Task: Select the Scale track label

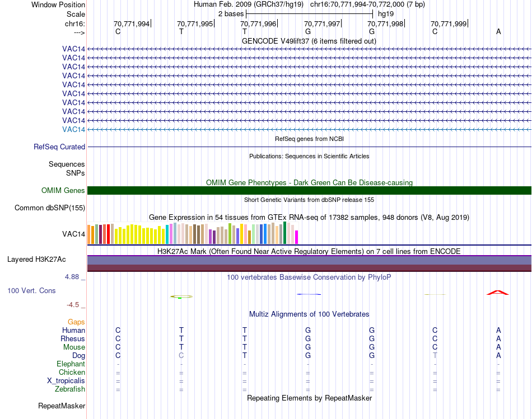Action: pos(76,14)
